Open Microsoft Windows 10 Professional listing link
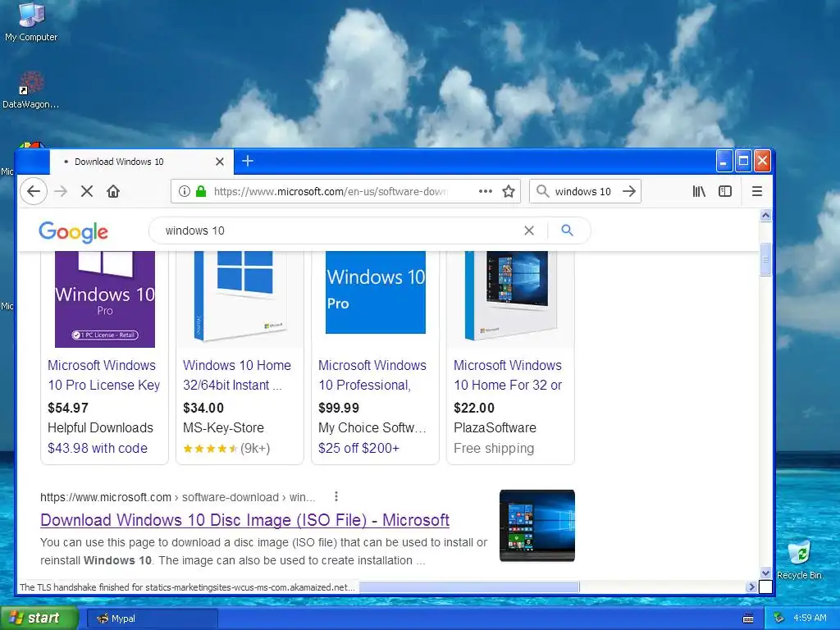This screenshot has height=630, width=840. pos(372,375)
